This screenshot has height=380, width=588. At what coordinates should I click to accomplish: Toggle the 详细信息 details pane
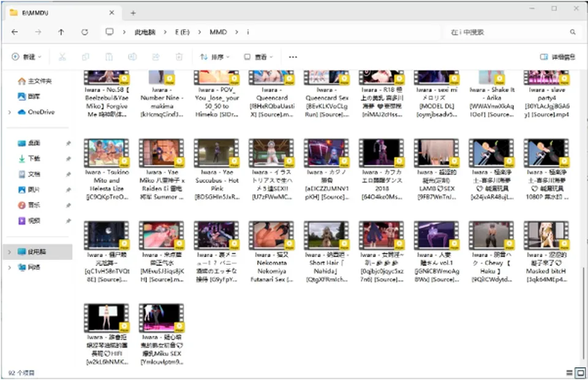pos(557,57)
